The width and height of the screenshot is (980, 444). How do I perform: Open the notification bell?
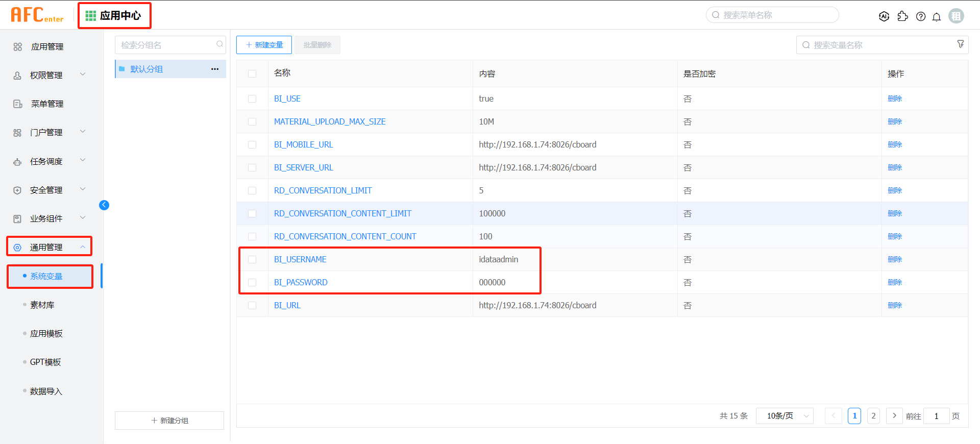point(937,17)
